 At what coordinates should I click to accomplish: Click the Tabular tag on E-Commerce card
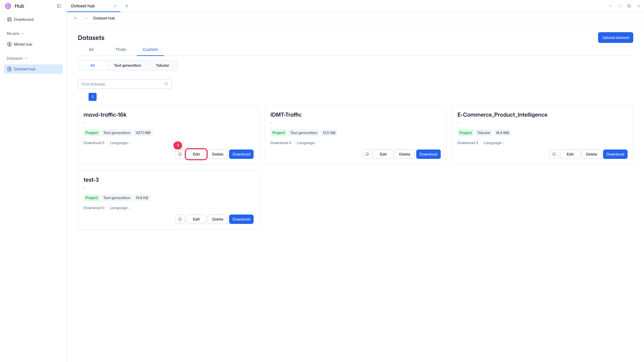click(x=484, y=133)
